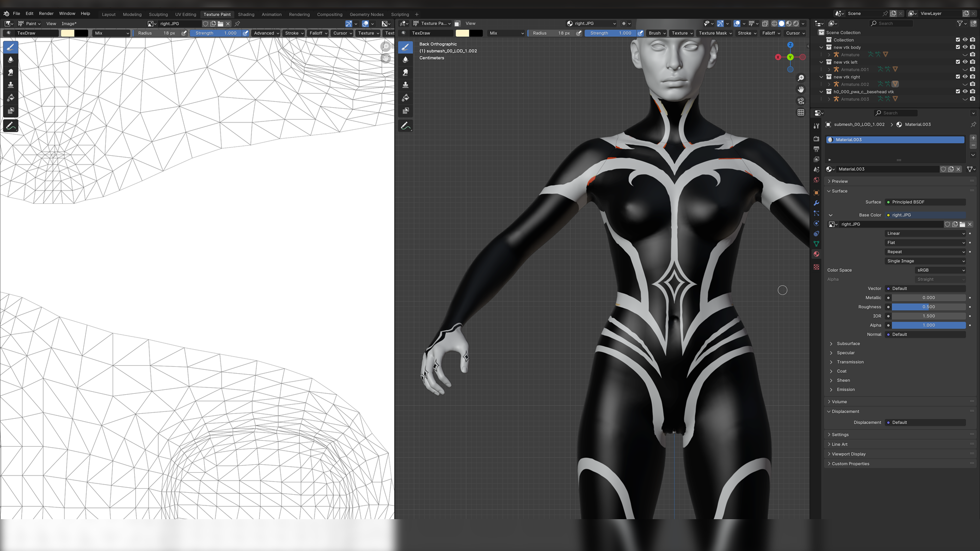Image resolution: width=980 pixels, height=551 pixels.
Task: Open the Flat projection dropdown
Action: point(925,243)
